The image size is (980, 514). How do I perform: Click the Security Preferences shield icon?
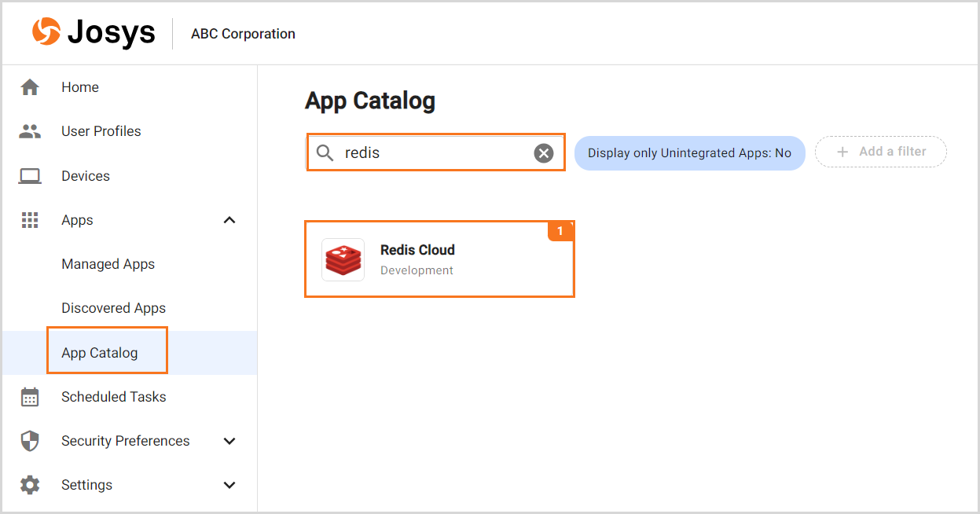(x=30, y=441)
